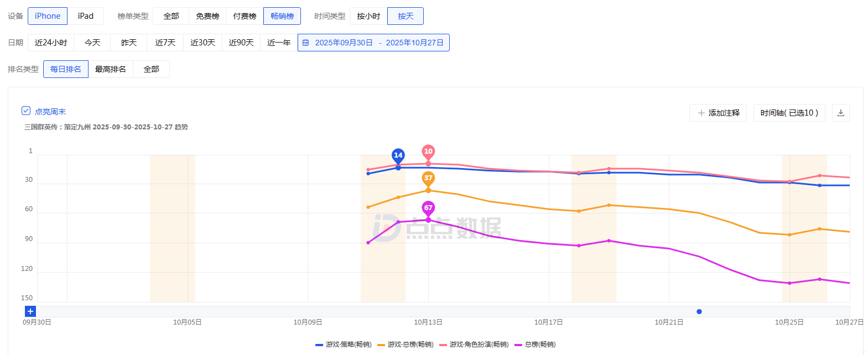This screenshot has height=355, width=868.
Task: Toggle 游戏-策略(畅销) legend series
Action: coord(343,344)
